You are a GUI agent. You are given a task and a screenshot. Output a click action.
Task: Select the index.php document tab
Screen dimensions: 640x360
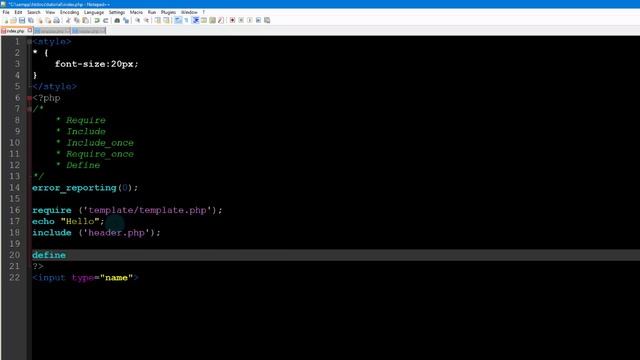pos(16,31)
